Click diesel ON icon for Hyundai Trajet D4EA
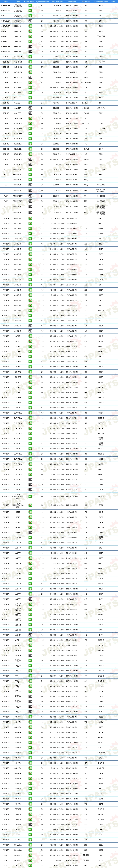 pos(30,824)
